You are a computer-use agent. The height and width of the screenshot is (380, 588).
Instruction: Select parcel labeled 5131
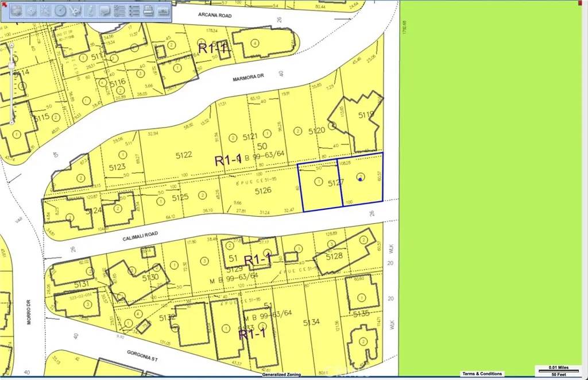[x=82, y=284]
